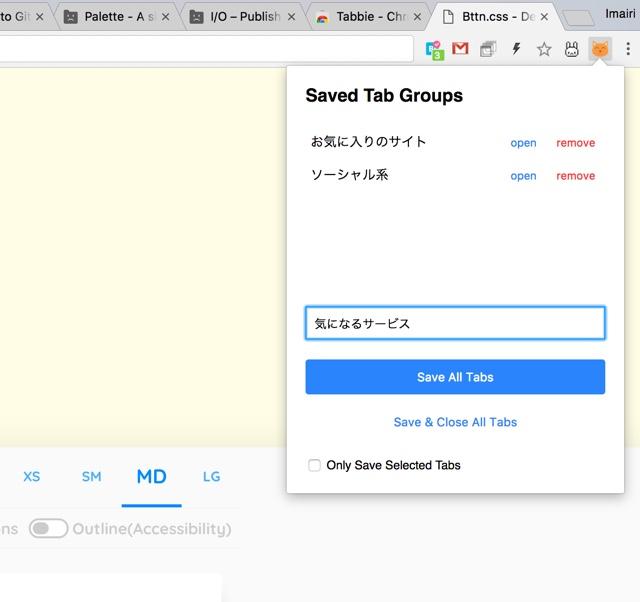
Task: Open the お気に入りのサイト tab group
Action: pyautogui.click(x=523, y=143)
